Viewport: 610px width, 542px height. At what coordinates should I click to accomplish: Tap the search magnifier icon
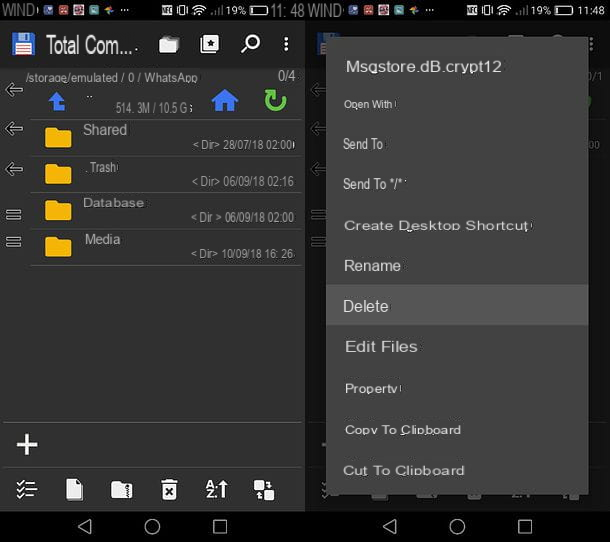pos(250,44)
